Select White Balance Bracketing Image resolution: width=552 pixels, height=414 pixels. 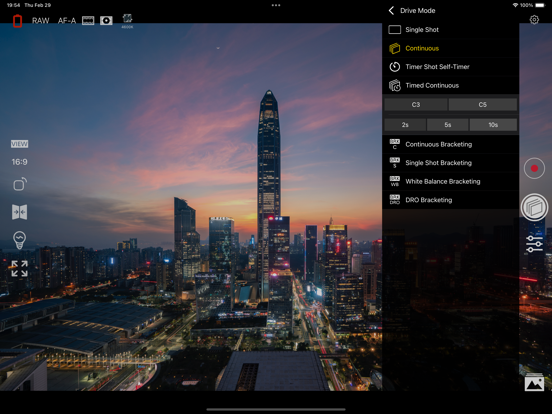(450, 181)
